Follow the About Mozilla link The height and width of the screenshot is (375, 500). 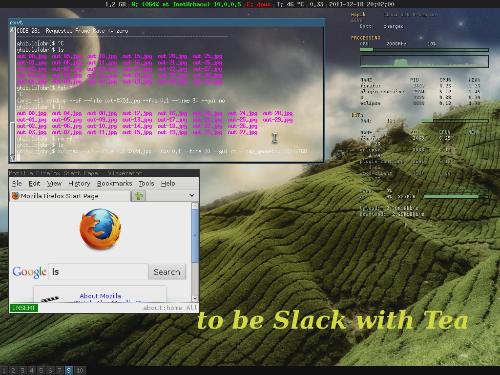click(100, 296)
